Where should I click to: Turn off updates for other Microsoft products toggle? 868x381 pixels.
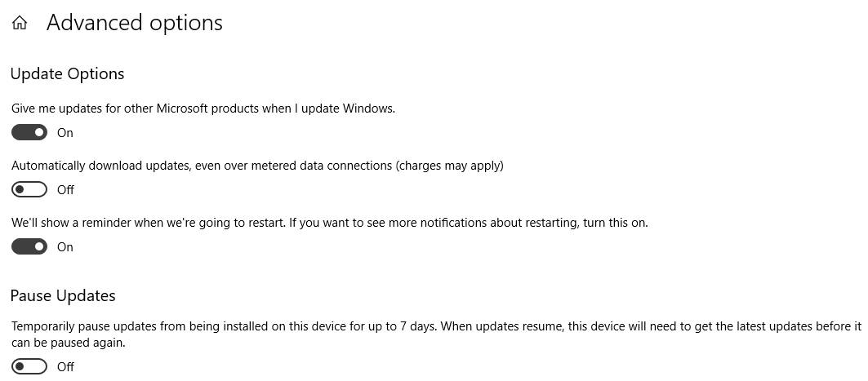coord(29,133)
